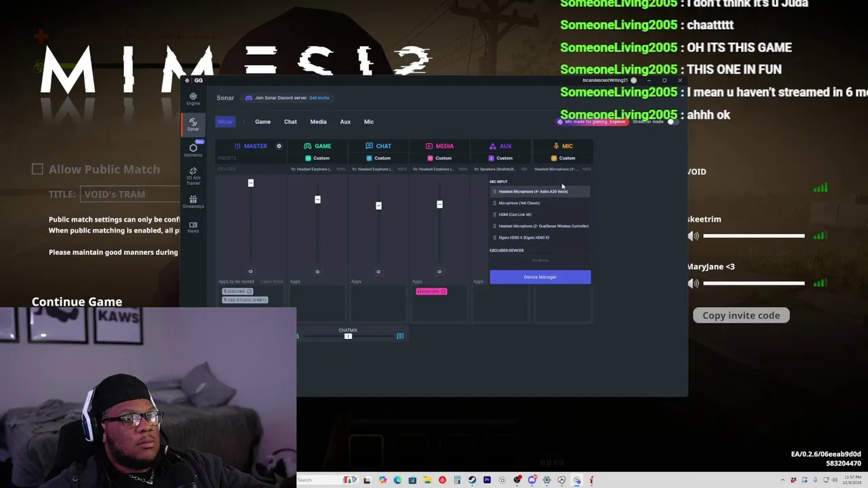Image resolution: width=868 pixels, height=488 pixels.
Task: Switch to the Mic tab
Action: [369, 122]
